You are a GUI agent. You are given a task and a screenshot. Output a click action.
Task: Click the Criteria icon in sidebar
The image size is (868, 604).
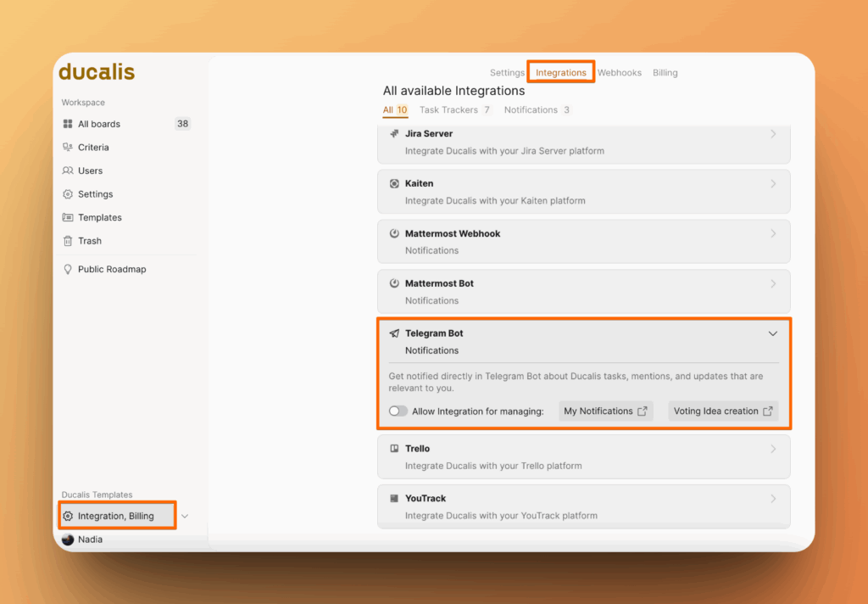click(68, 148)
